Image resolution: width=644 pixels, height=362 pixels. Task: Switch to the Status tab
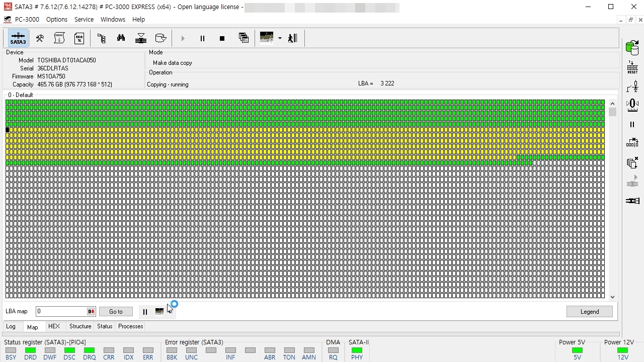point(105,326)
